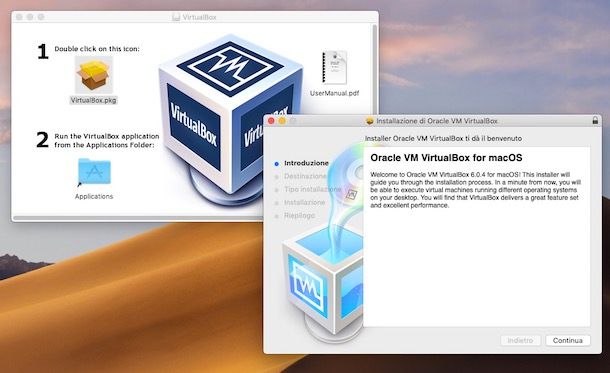Screen dimensions: 610x373
Task: Click the "Double click on this icon:" instruction
Action: pos(97,49)
